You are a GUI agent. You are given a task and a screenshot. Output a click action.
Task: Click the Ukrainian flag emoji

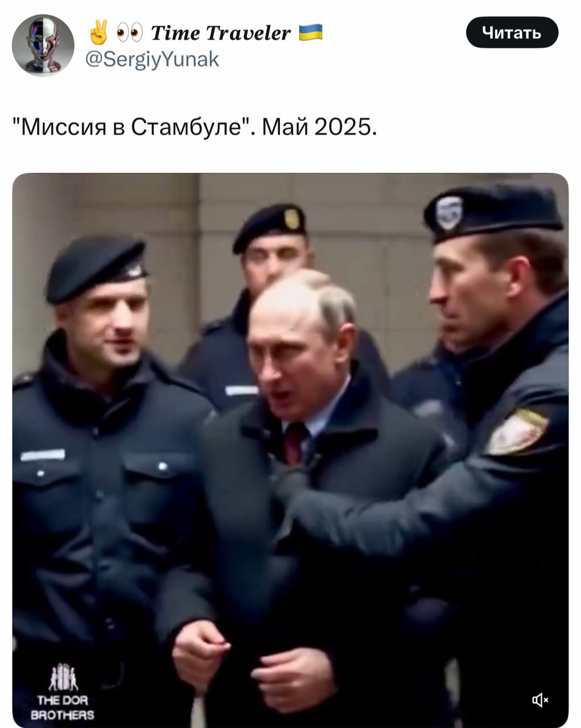(x=311, y=32)
